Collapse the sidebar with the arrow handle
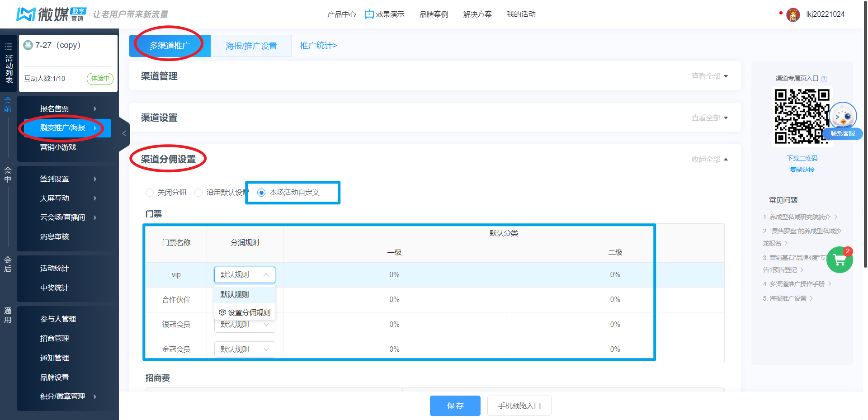 [124, 133]
